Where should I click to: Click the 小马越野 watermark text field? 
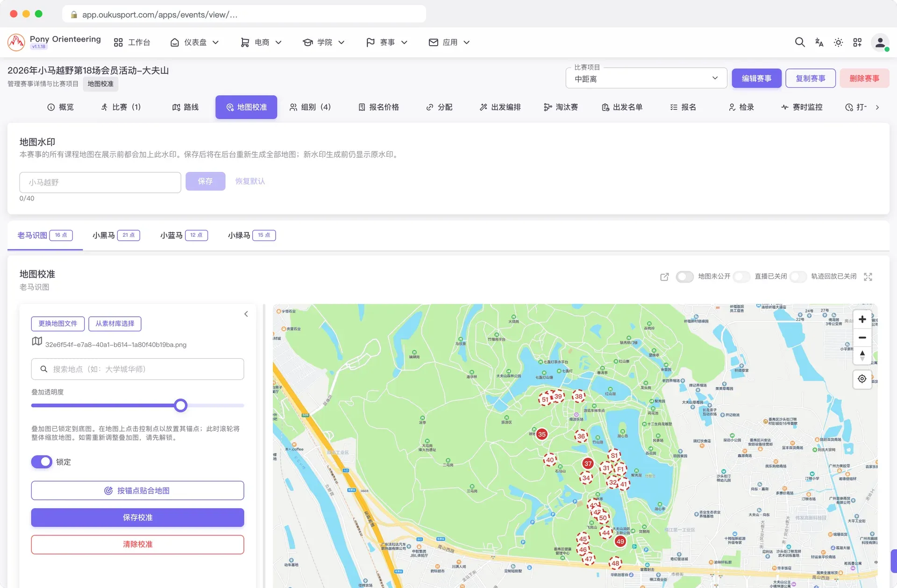100,183
